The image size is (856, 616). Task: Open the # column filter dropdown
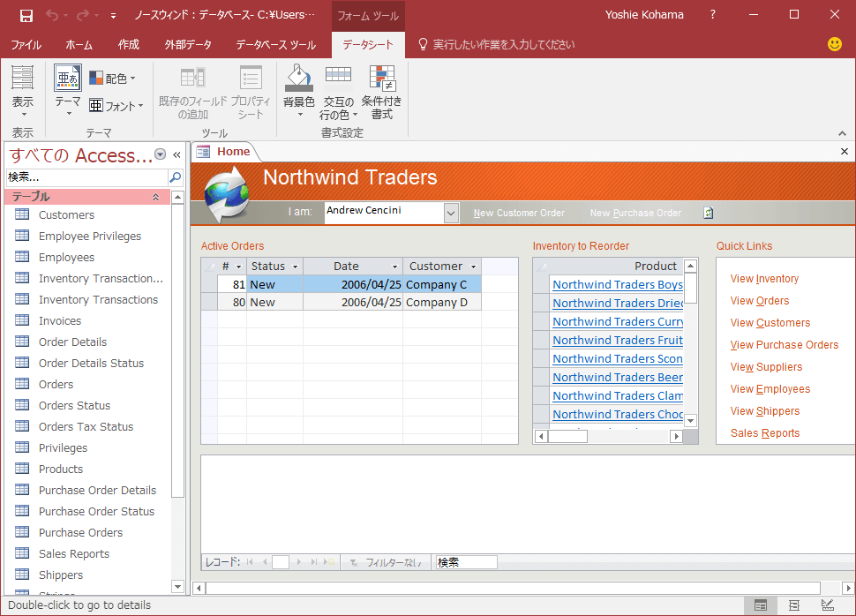pyautogui.click(x=238, y=267)
